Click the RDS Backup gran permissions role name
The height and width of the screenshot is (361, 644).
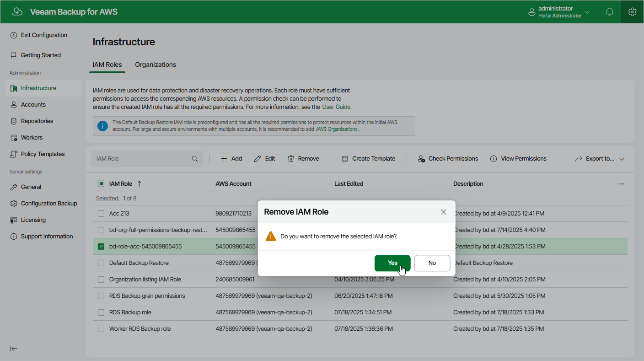tap(147, 296)
